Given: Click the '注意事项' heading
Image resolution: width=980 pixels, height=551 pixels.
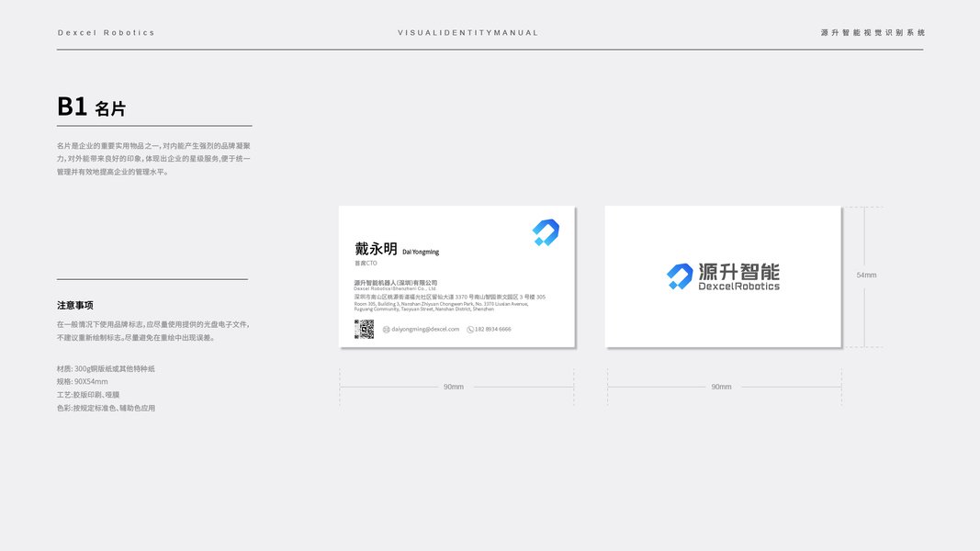Looking at the screenshot, I should pyautogui.click(x=75, y=305).
